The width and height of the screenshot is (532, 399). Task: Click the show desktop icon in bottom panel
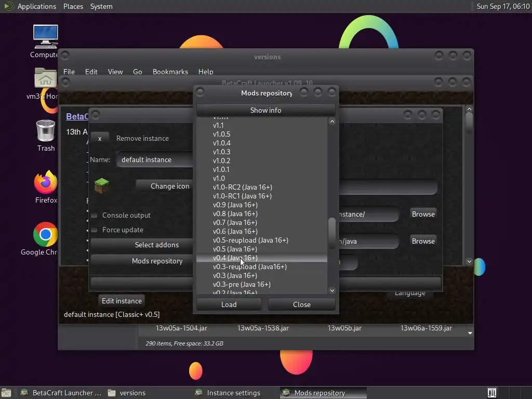tap(6, 393)
